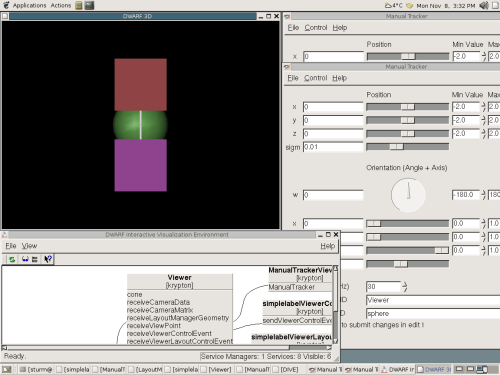This screenshot has width=500, height=375.
Task: Click the refresh icon in DIVE toolbar
Action: click(12, 259)
